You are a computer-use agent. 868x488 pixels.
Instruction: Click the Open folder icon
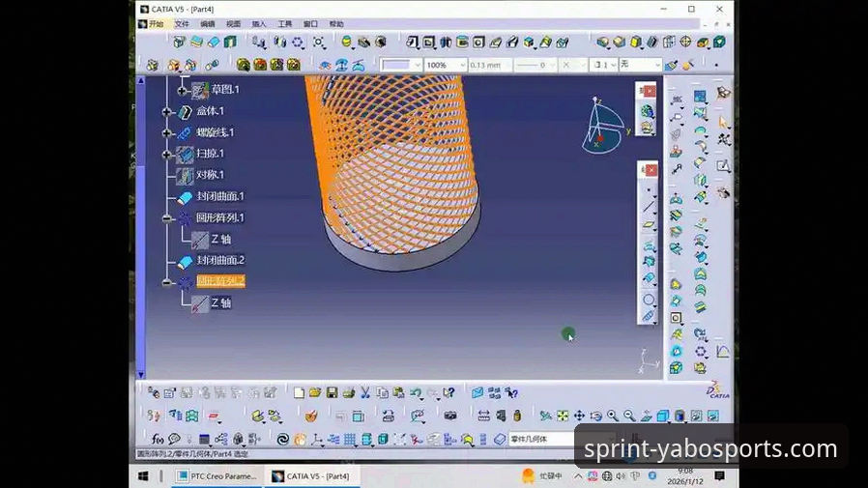point(315,393)
